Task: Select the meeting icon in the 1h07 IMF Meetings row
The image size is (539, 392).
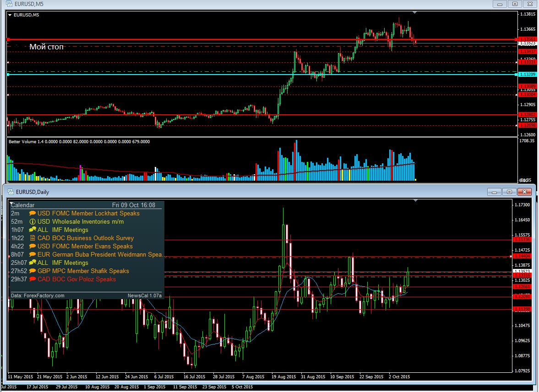Action: [33, 230]
